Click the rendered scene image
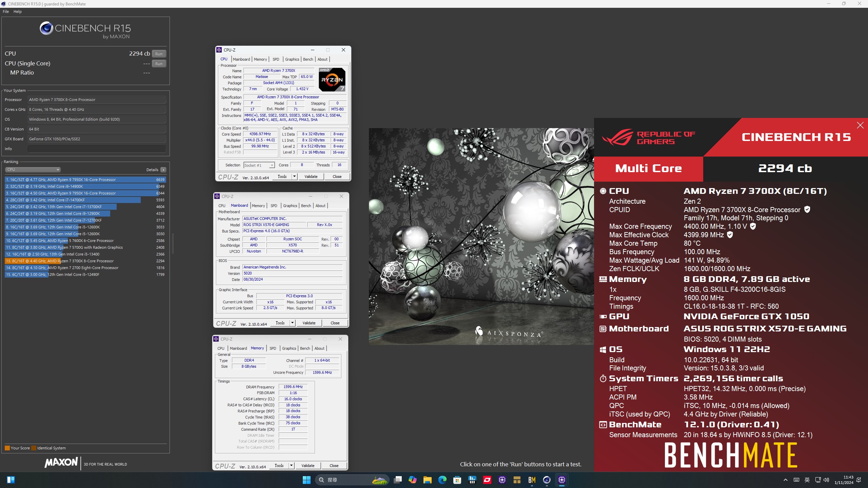The image size is (868, 488). [481, 236]
